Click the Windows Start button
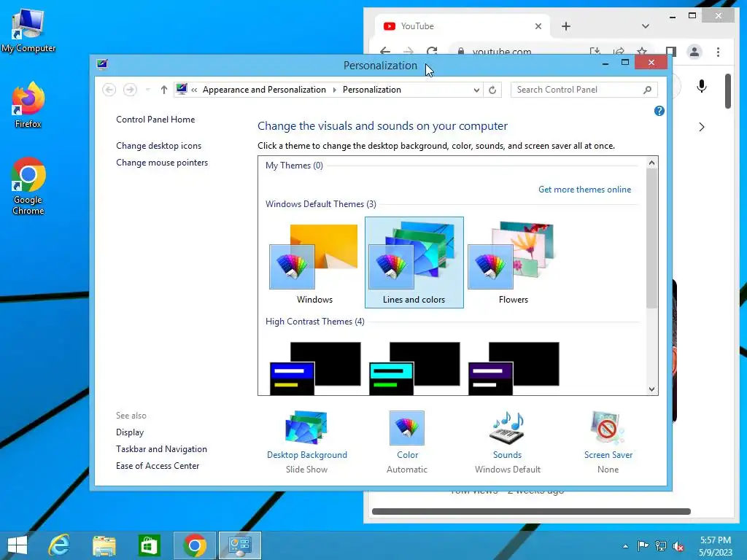Image resolution: width=747 pixels, height=560 pixels. pyautogui.click(x=18, y=545)
